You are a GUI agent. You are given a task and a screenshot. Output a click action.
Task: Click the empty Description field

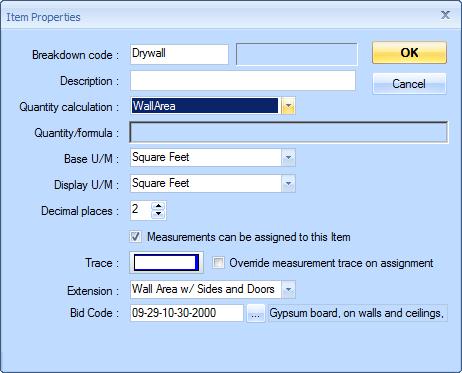243,80
